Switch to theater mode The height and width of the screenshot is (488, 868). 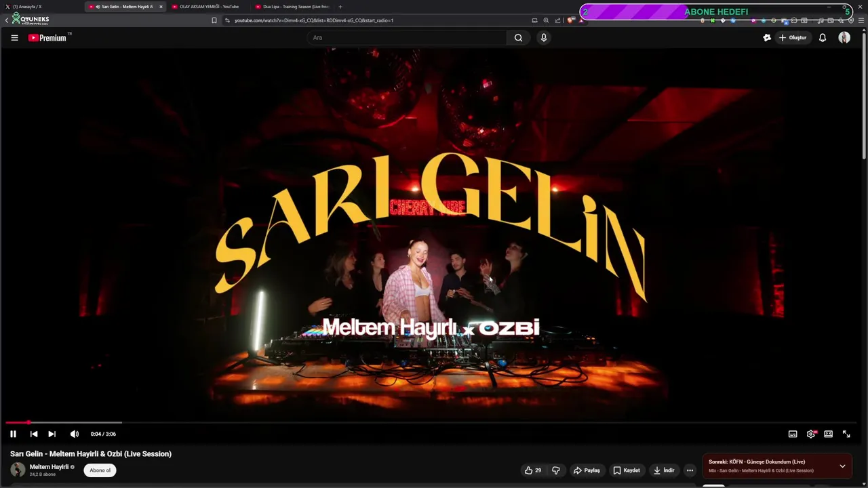[829, 434]
